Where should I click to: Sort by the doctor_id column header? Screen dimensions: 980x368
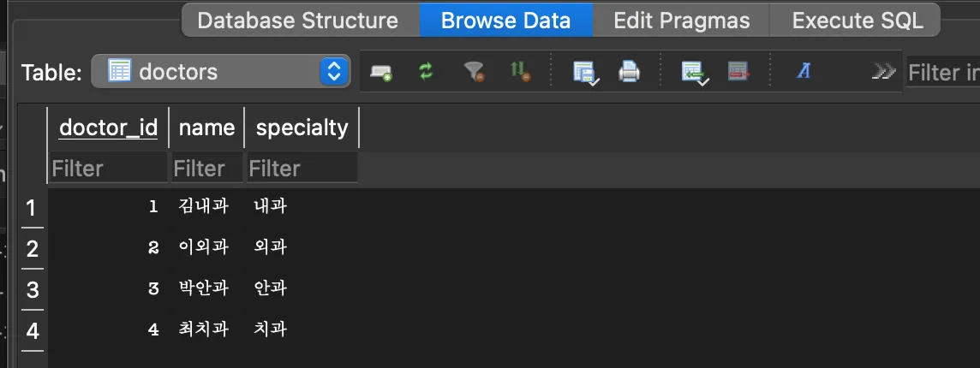108,128
